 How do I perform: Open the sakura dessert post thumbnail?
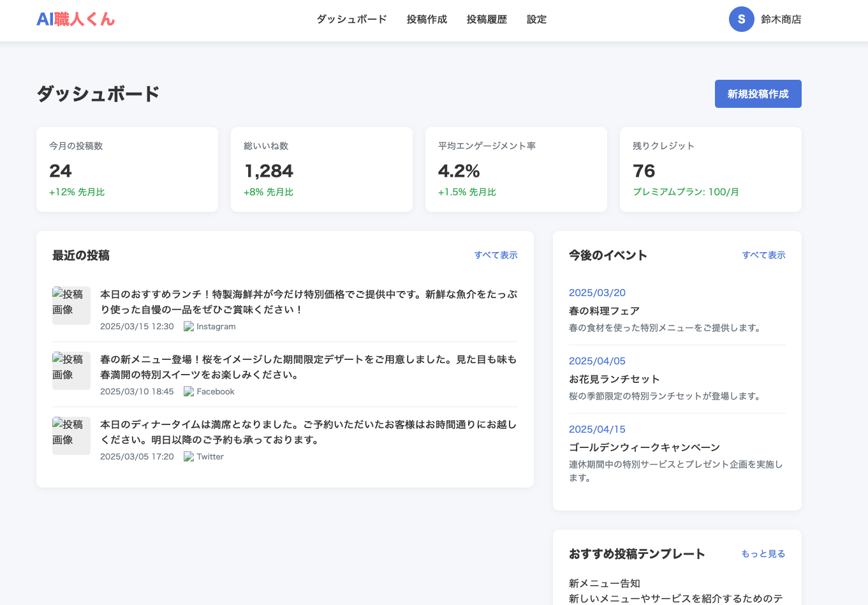pos(71,371)
